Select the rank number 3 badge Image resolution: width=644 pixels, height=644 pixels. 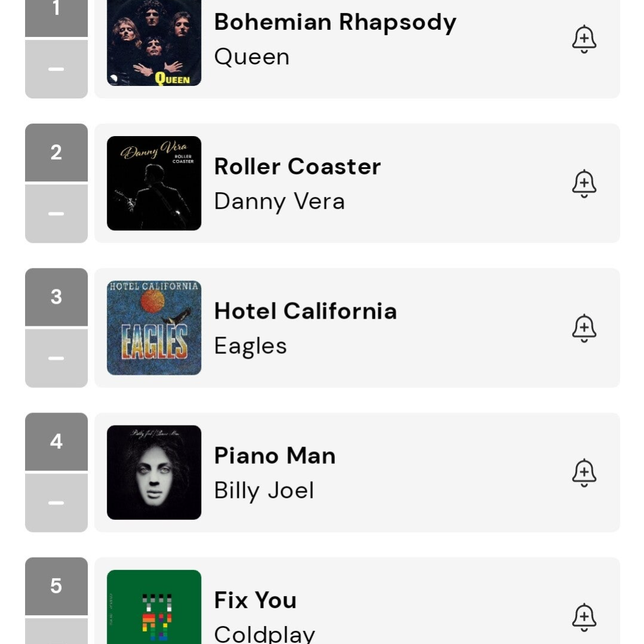coord(56,297)
